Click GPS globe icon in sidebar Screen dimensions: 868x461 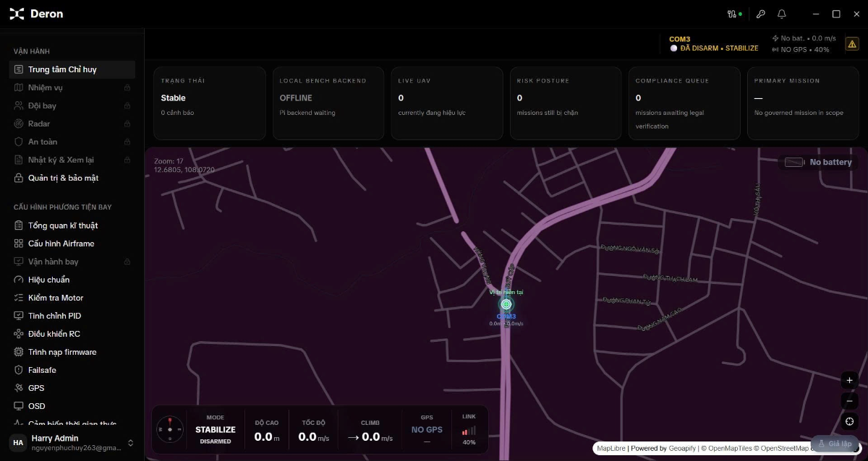click(x=20, y=388)
